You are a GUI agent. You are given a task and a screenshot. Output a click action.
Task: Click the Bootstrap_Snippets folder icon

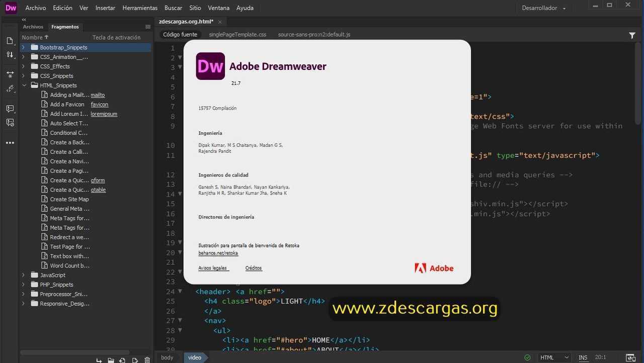pyautogui.click(x=35, y=47)
